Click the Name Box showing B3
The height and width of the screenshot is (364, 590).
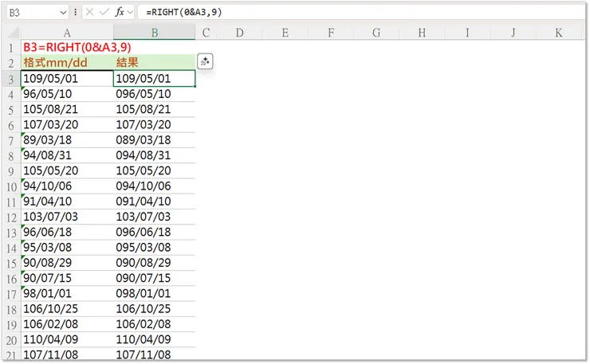coord(33,13)
